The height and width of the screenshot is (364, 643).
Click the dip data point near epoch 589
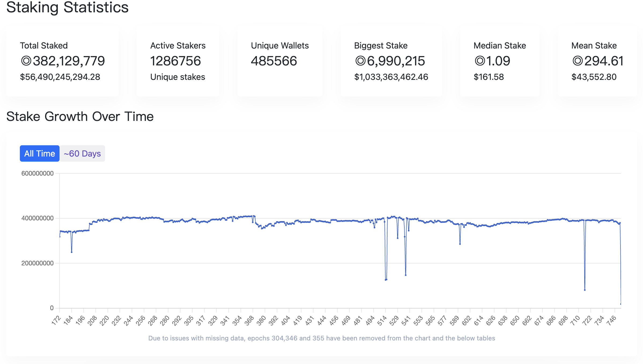point(460,244)
